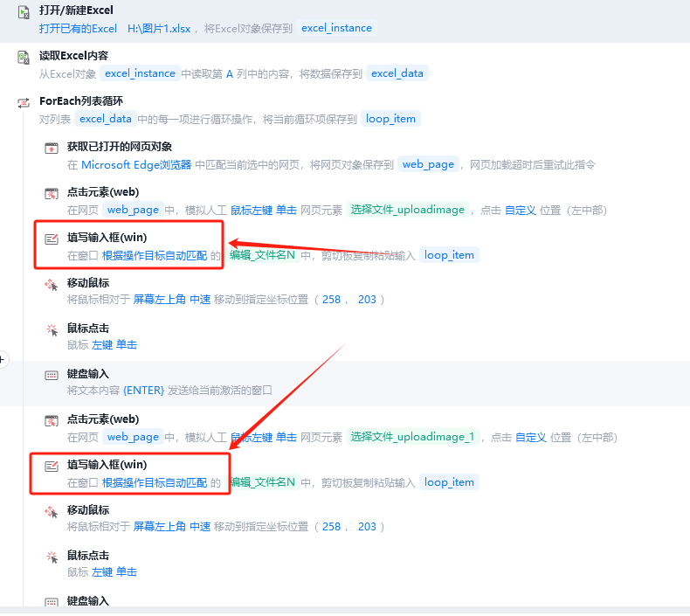Select excel_data variable in ForEach列表循环 step
The width and height of the screenshot is (690, 616).
pyautogui.click(x=106, y=119)
